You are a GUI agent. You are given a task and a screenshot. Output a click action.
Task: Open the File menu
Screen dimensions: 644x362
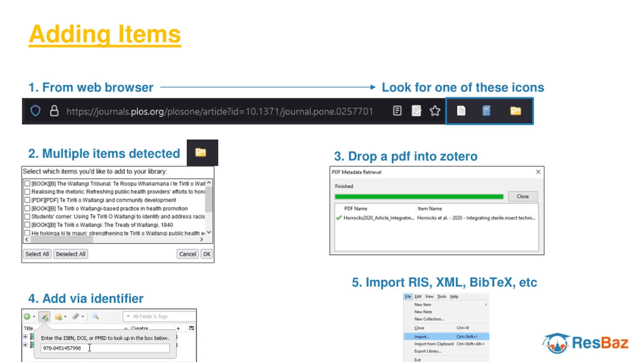click(x=408, y=296)
